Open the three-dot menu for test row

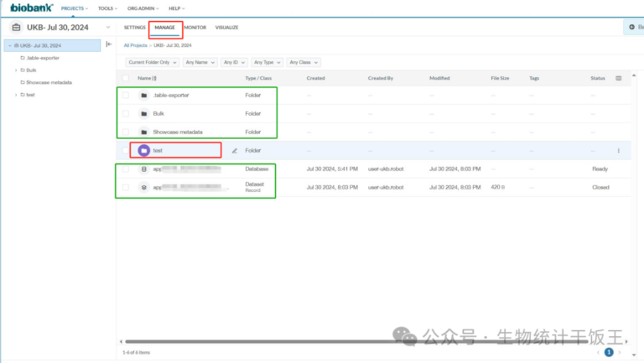[619, 151]
